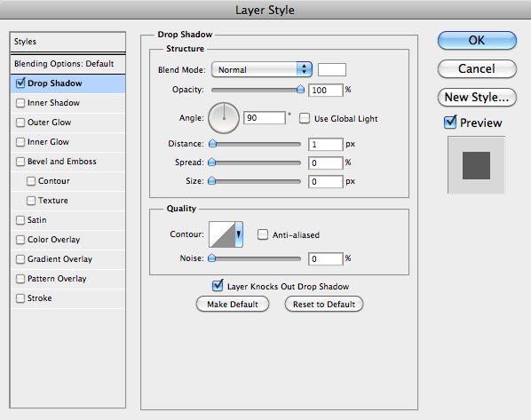Enable the Pattern Overlay checkbox
Screen dimensions: 531x420
pyautogui.click(x=20, y=279)
